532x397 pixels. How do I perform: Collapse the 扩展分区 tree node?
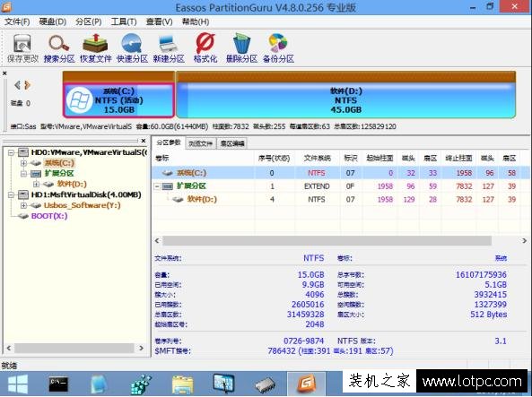click(23, 174)
